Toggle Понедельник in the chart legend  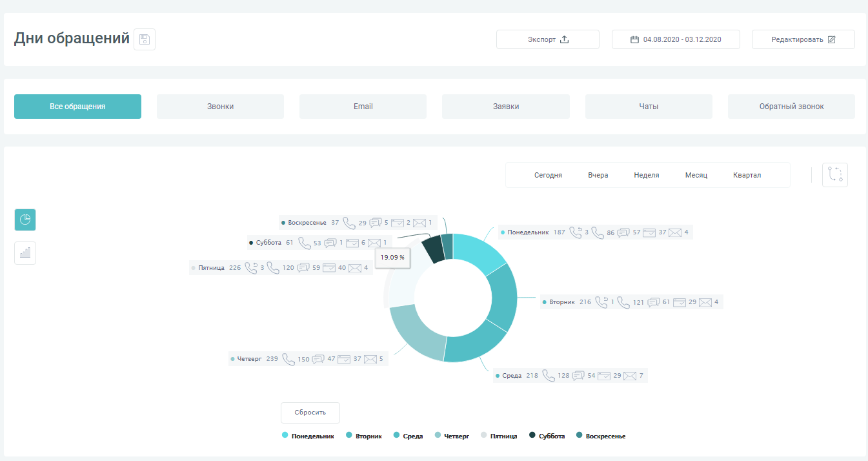[x=308, y=436]
